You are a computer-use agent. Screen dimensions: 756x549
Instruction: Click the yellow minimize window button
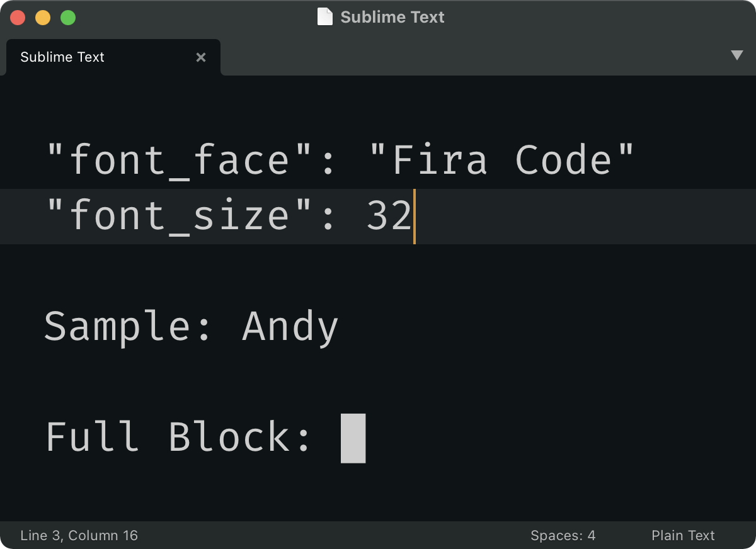click(x=43, y=18)
